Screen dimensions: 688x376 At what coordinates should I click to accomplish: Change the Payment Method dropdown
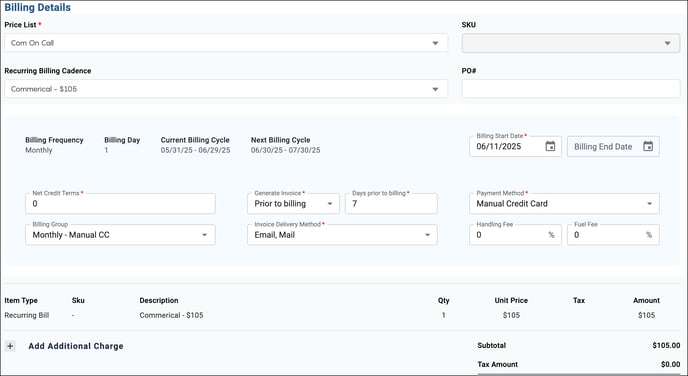click(564, 204)
